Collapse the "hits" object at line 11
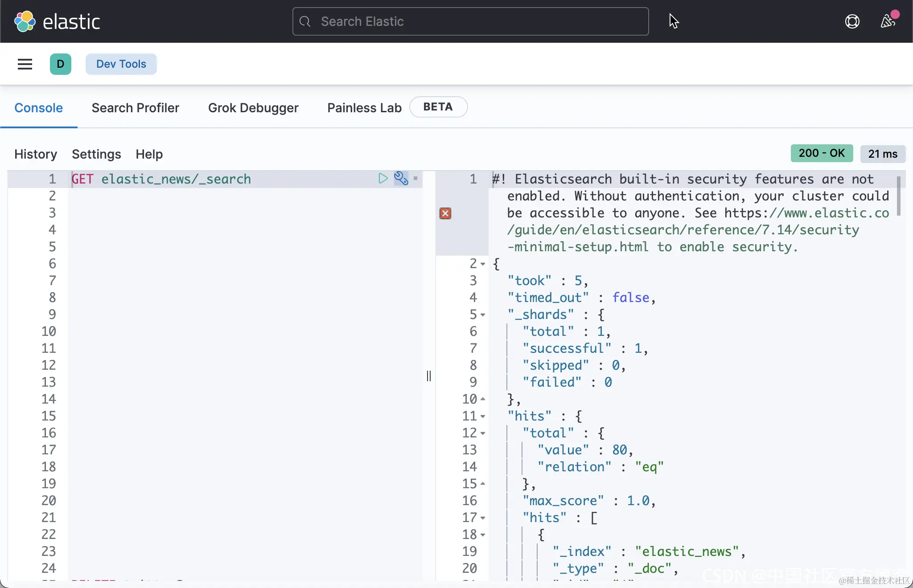Screen dimensions: 913x588 pyautogui.click(x=483, y=416)
